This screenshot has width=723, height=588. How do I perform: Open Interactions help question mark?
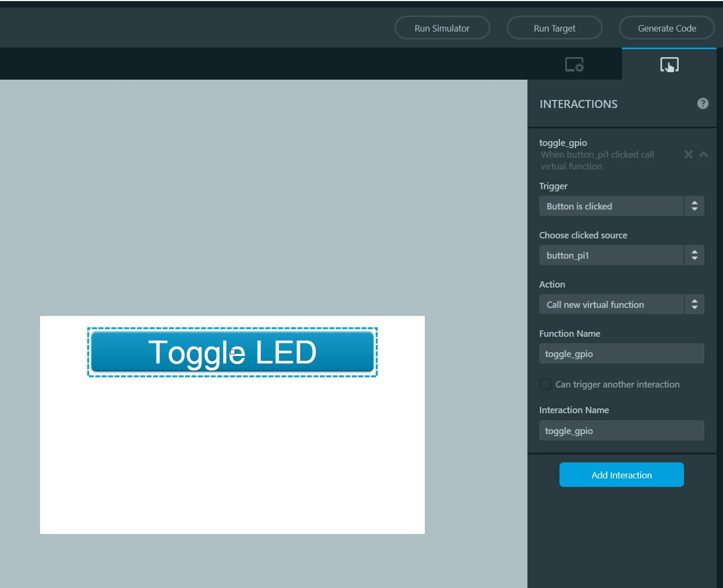pyautogui.click(x=703, y=104)
